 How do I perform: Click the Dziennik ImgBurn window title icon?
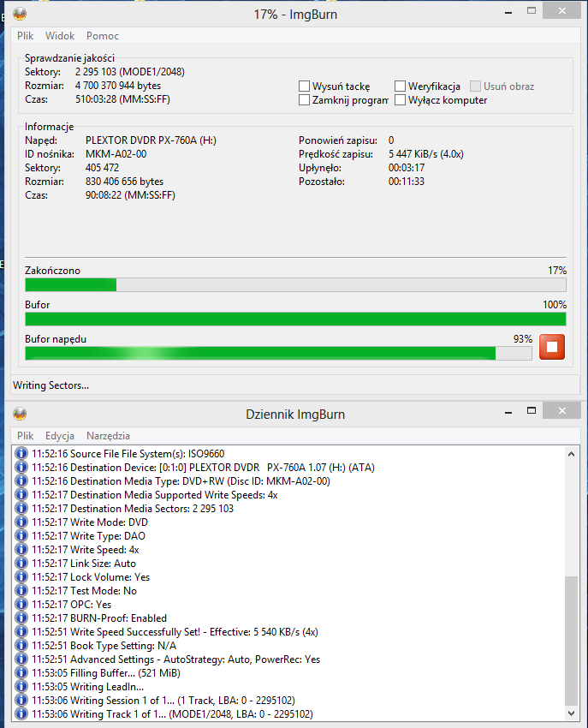[20, 414]
